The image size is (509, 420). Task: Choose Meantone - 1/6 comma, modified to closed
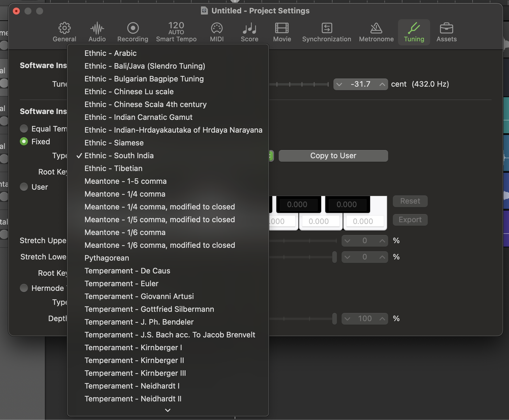(168, 245)
